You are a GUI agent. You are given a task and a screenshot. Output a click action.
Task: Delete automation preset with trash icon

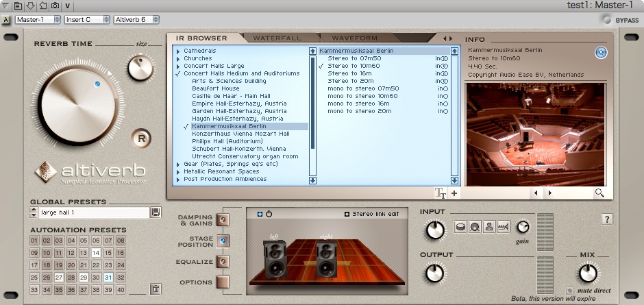coord(156,289)
